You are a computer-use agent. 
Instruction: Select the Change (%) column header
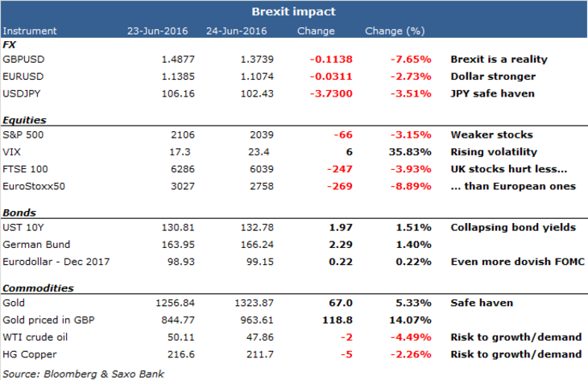click(395, 31)
